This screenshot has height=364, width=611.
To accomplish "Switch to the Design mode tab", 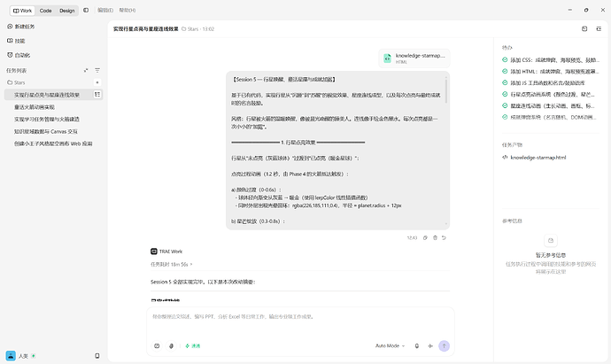I will pos(67,11).
